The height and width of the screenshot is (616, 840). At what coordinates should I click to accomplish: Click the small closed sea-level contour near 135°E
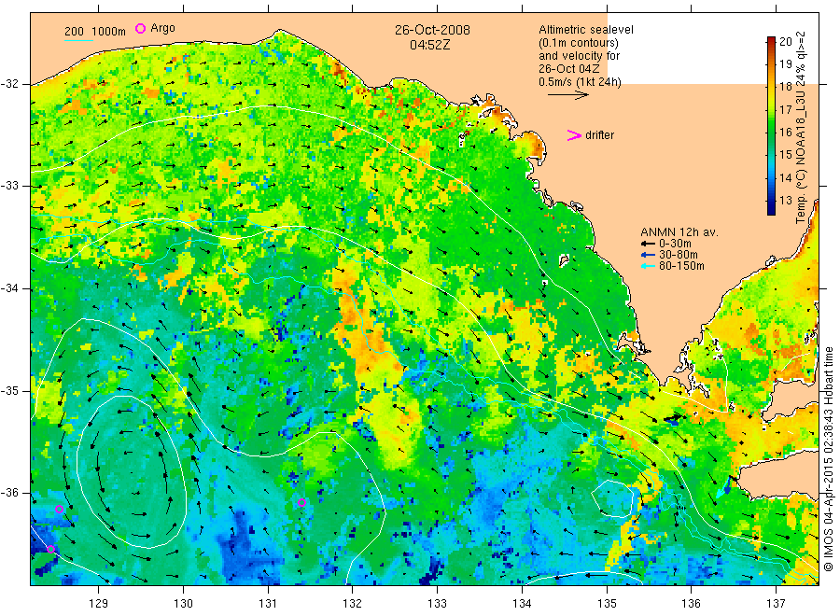612,498
